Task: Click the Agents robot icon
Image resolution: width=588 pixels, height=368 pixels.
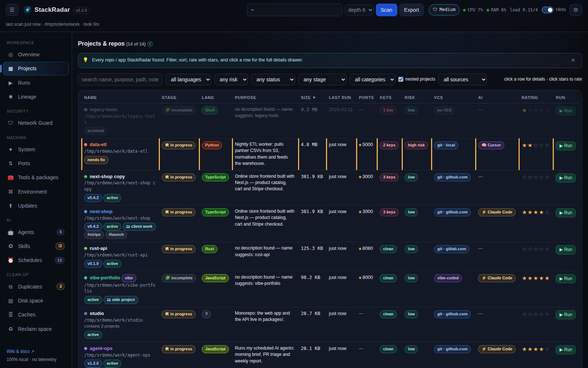Action: pyautogui.click(x=11, y=232)
